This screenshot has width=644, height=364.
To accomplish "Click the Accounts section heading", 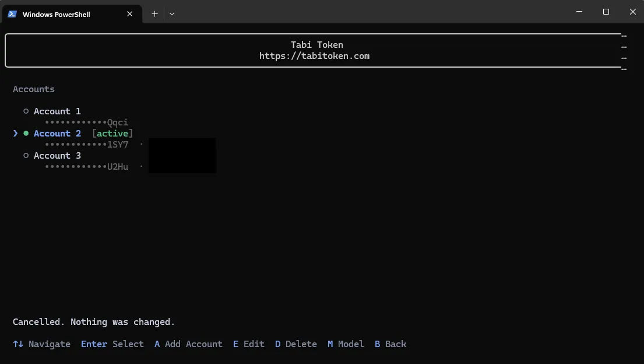I will pos(34,89).
